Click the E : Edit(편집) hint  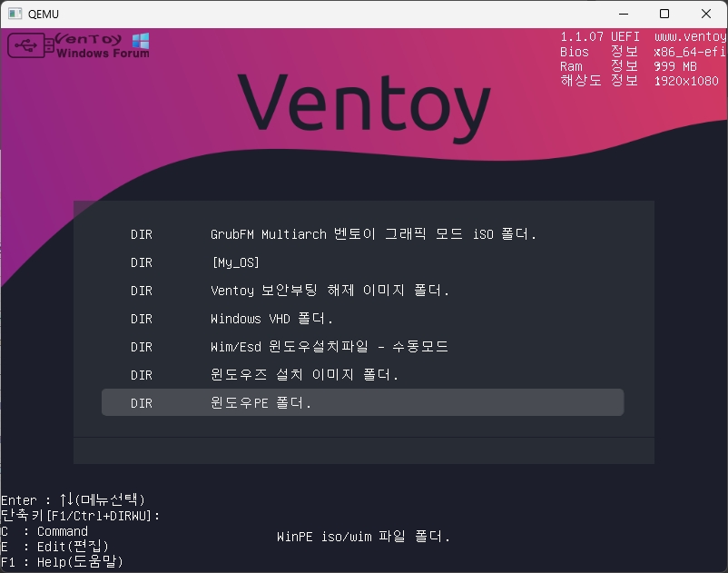[54, 547]
